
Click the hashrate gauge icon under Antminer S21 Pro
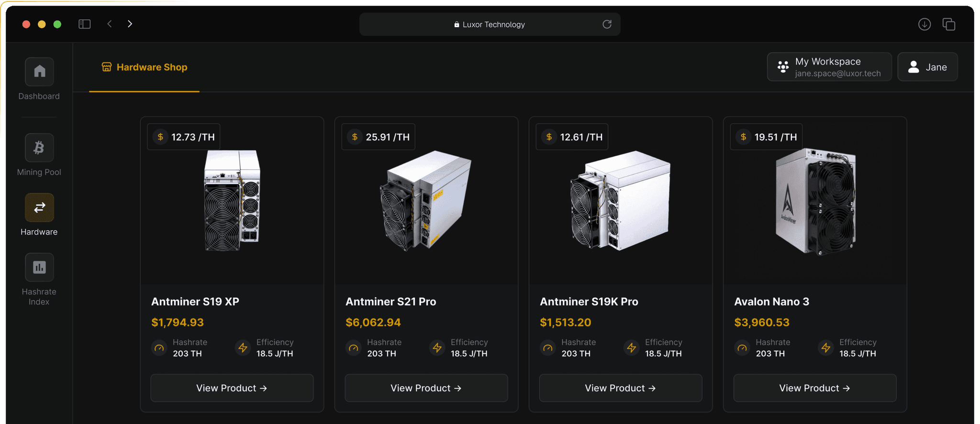353,348
